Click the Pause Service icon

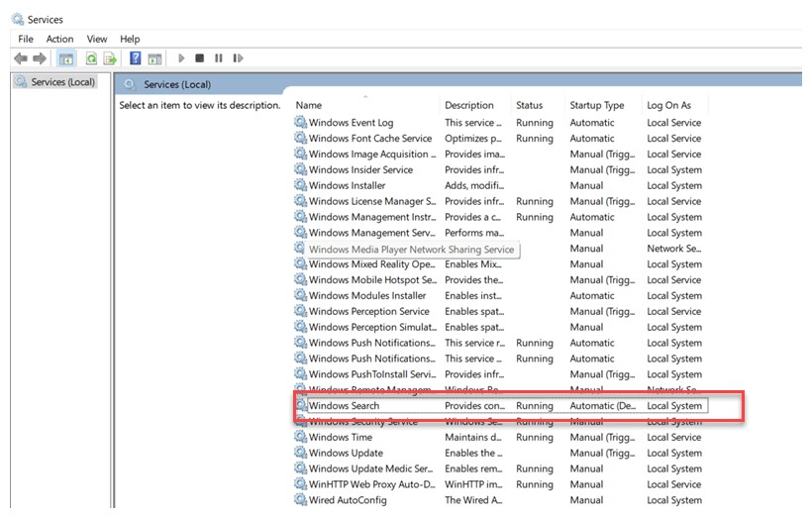219,58
